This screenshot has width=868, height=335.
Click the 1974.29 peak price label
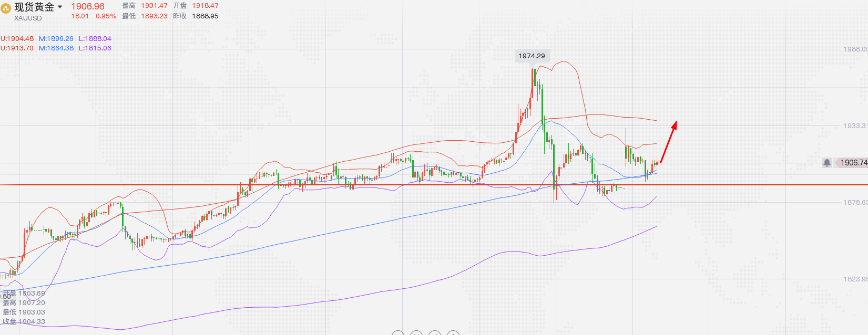coord(532,56)
